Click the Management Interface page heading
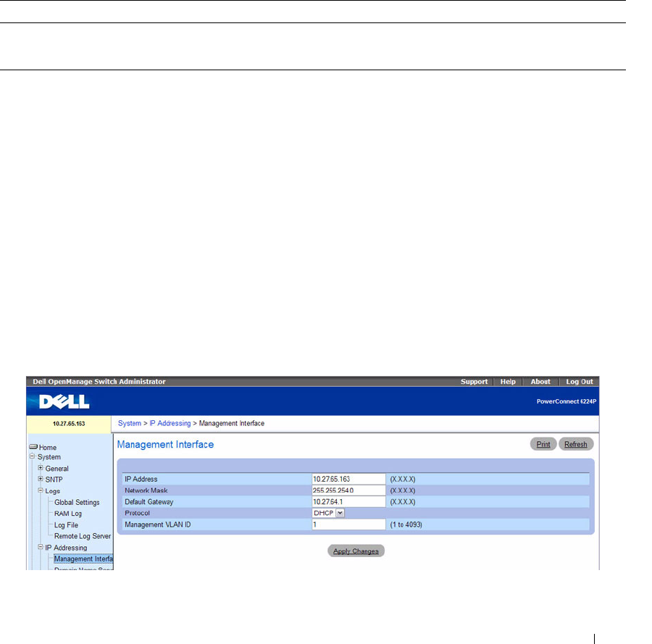Viewport: 652px width, 644px height. [x=165, y=445]
